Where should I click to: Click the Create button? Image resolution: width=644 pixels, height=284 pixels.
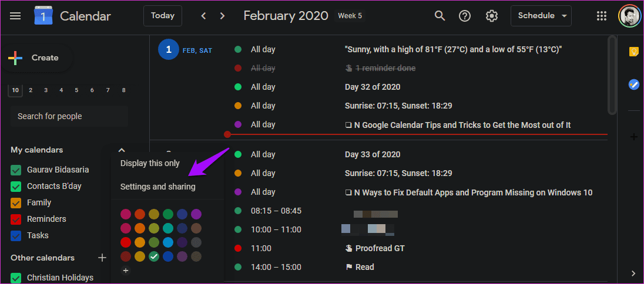click(36, 58)
